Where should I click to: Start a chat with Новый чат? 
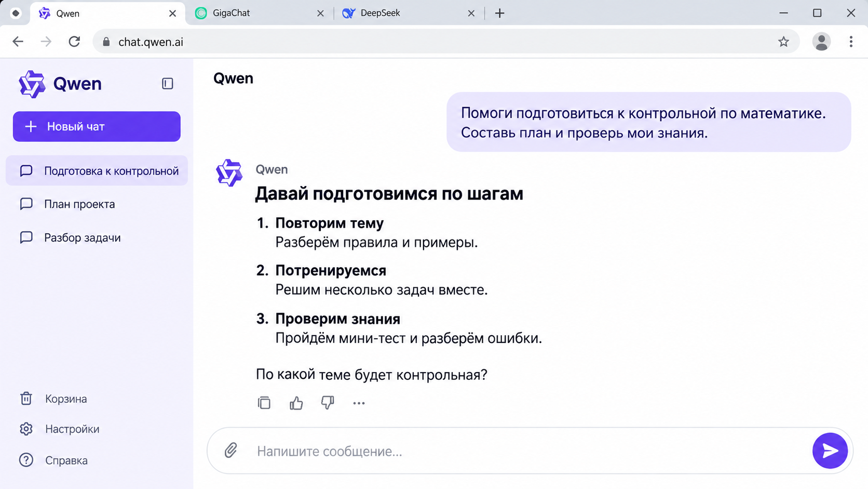tap(97, 126)
